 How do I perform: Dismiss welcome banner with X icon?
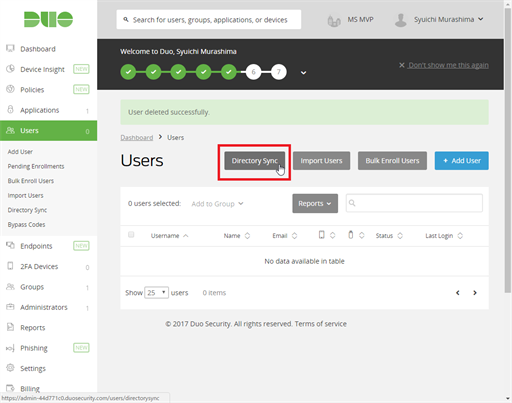tap(402, 65)
